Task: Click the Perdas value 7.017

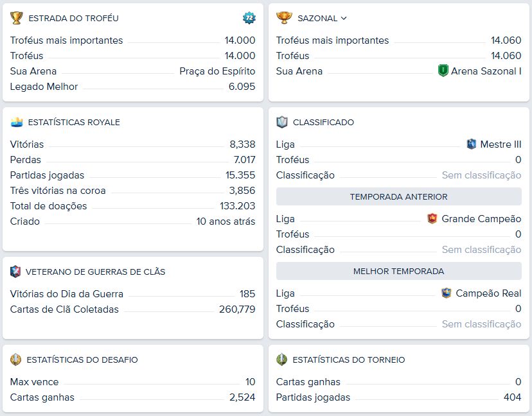Action: click(x=244, y=160)
